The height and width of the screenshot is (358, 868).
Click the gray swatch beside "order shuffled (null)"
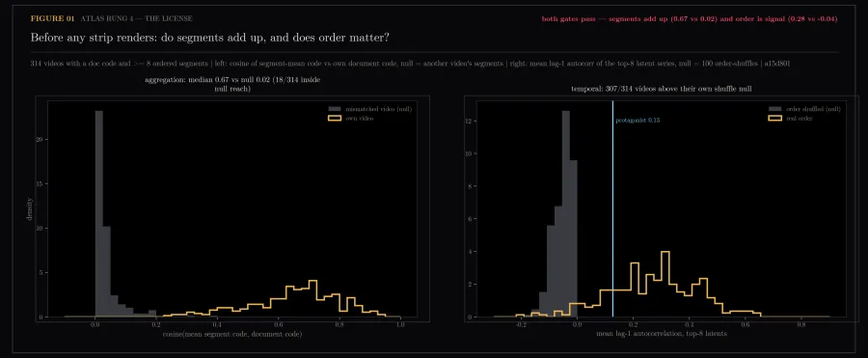(x=774, y=109)
